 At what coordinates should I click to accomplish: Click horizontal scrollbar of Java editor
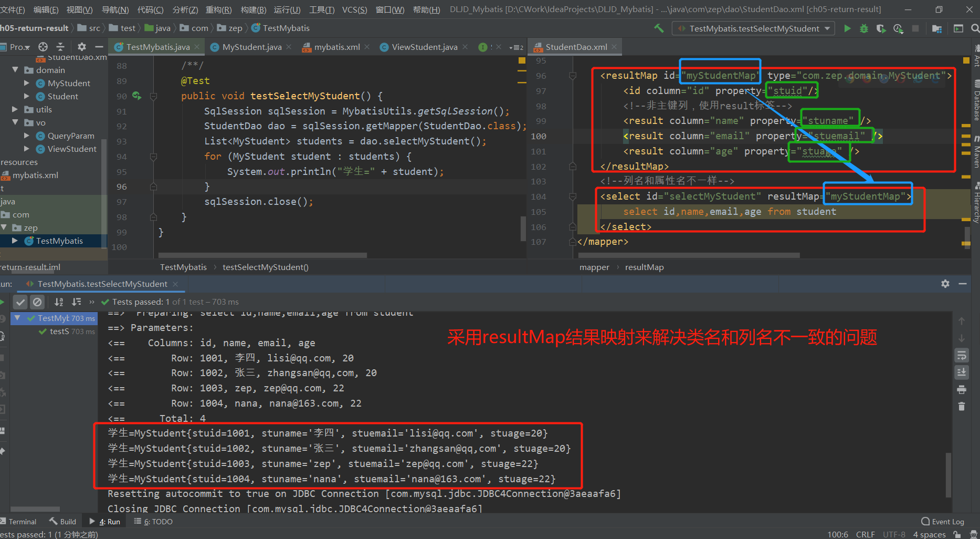click(x=262, y=255)
